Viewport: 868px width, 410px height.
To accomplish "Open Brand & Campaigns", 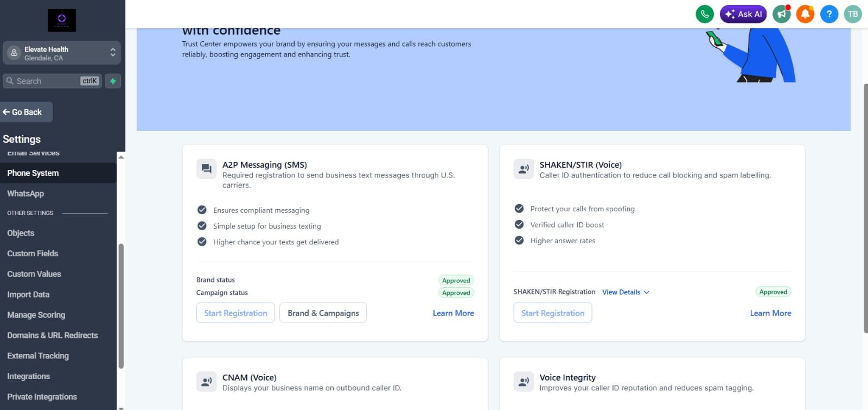I will 323,313.
